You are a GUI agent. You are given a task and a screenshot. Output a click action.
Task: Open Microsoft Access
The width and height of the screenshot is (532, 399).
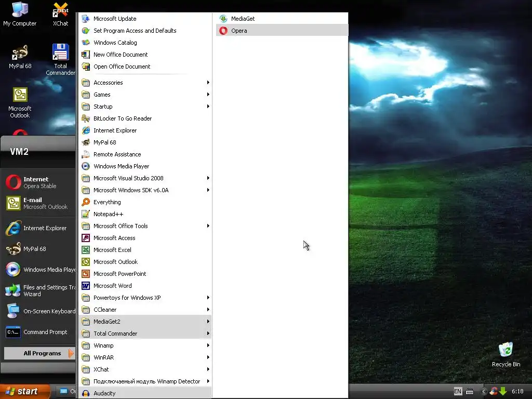click(145, 238)
